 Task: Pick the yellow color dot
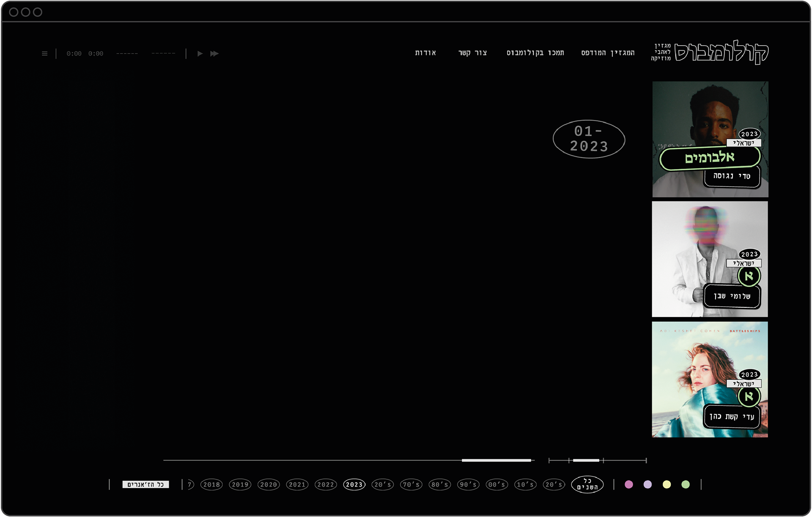click(x=667, y=484)
